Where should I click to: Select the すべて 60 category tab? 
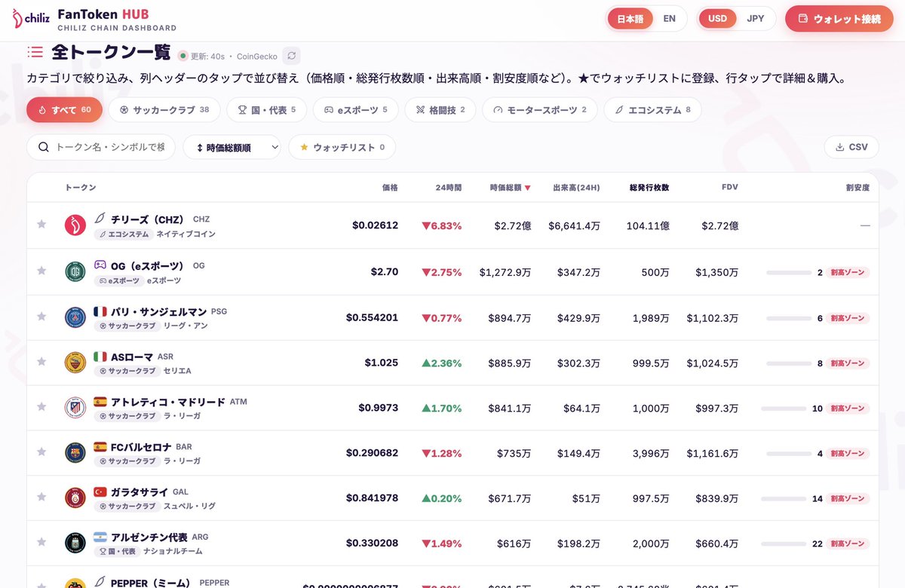64,110
